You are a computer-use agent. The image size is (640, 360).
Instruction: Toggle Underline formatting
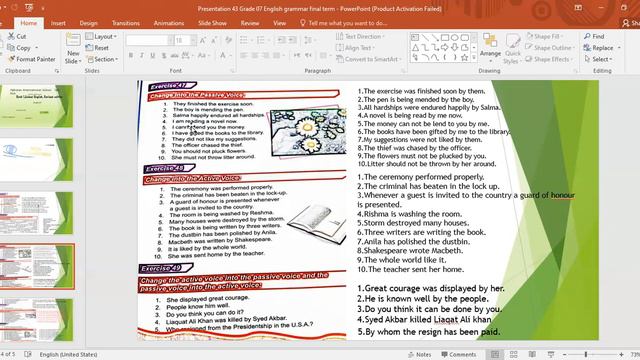pos(153,56)
